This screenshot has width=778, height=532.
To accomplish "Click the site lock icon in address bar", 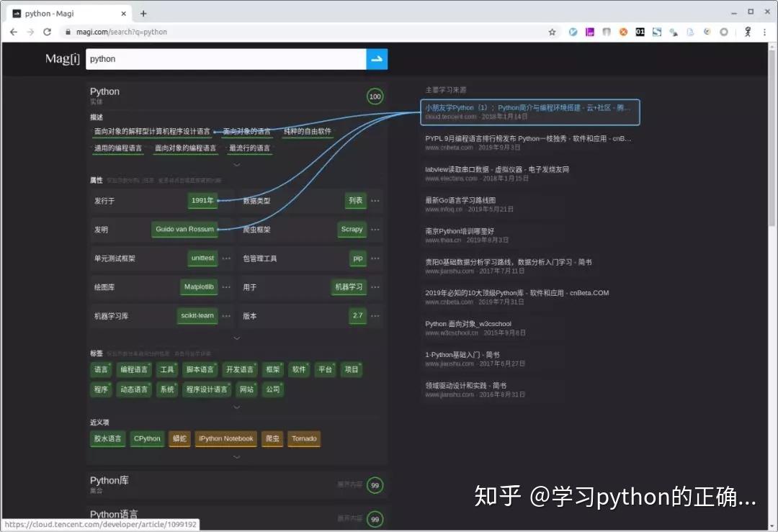I will (x=68, y=32).
